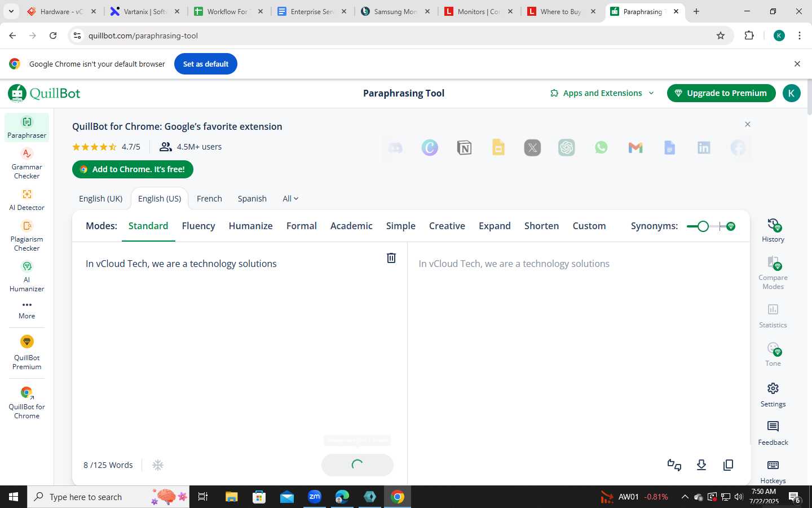812x508 pixels.
Task: Open Hotkeys panel
Action: coord(773,472)
